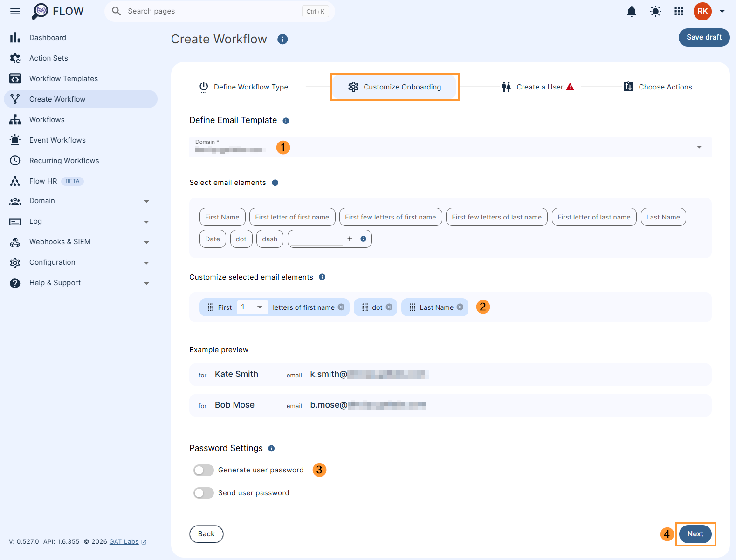The width and height of the screenshot is (736, 560).
Task: Click drag handle of dot chip
Action: pyautogui.click(x=365, y=307)
